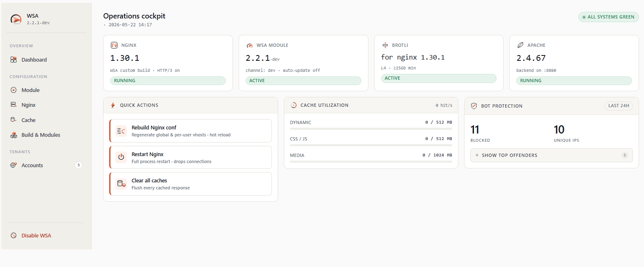Click the Operations cockpit heading

(134, 16)
